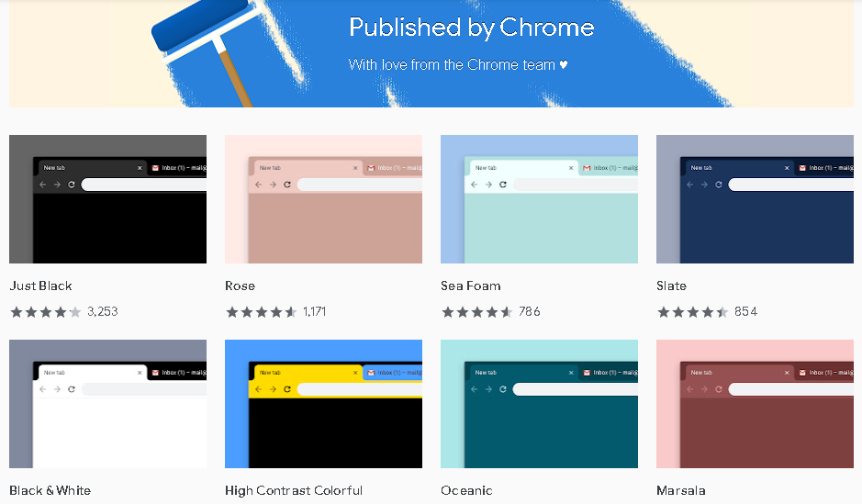The width and height of the screenshot is (862, 504).
Task: Click the Slate star rating icons
Action: coord(692,312)
